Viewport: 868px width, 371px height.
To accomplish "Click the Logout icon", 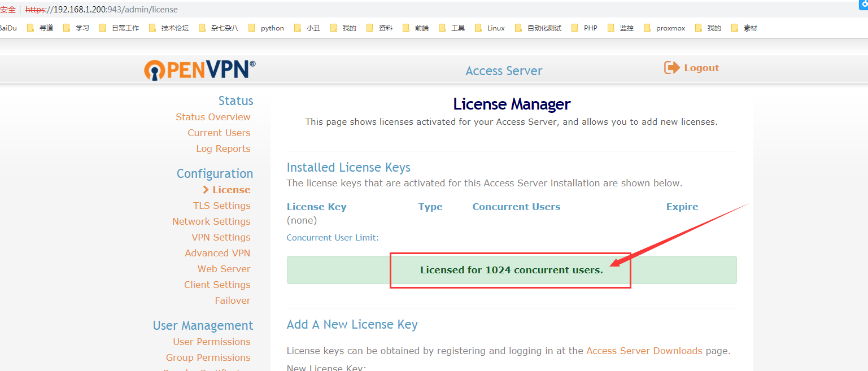I will (671, 68).
